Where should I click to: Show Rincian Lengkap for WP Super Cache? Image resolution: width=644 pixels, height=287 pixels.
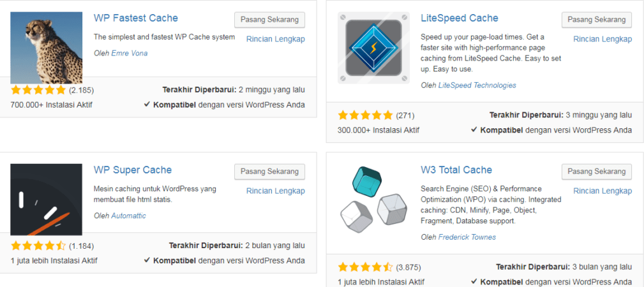[276, 191]
